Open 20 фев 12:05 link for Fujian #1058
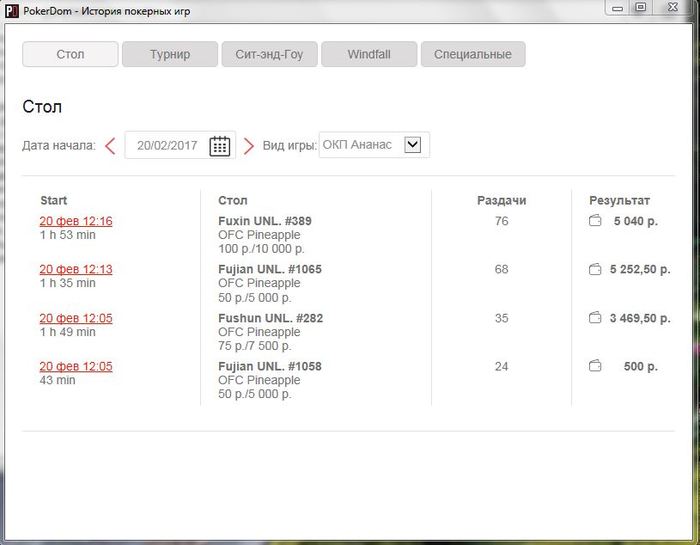 76,366
